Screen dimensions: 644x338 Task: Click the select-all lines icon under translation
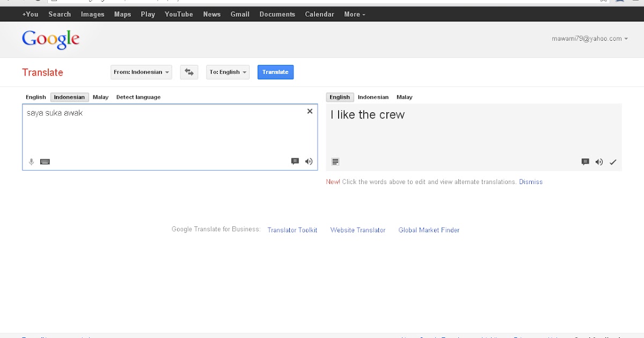(x=335, y=161)
